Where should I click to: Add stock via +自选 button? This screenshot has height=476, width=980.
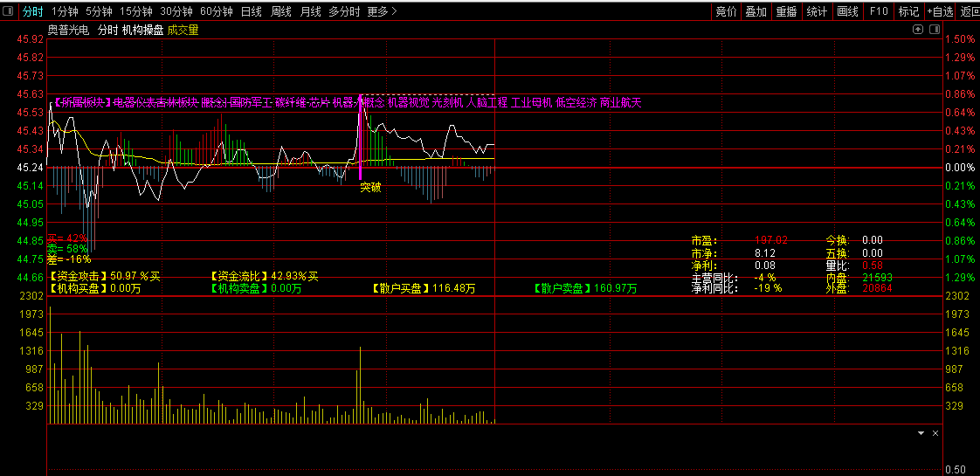pos(941,11)
